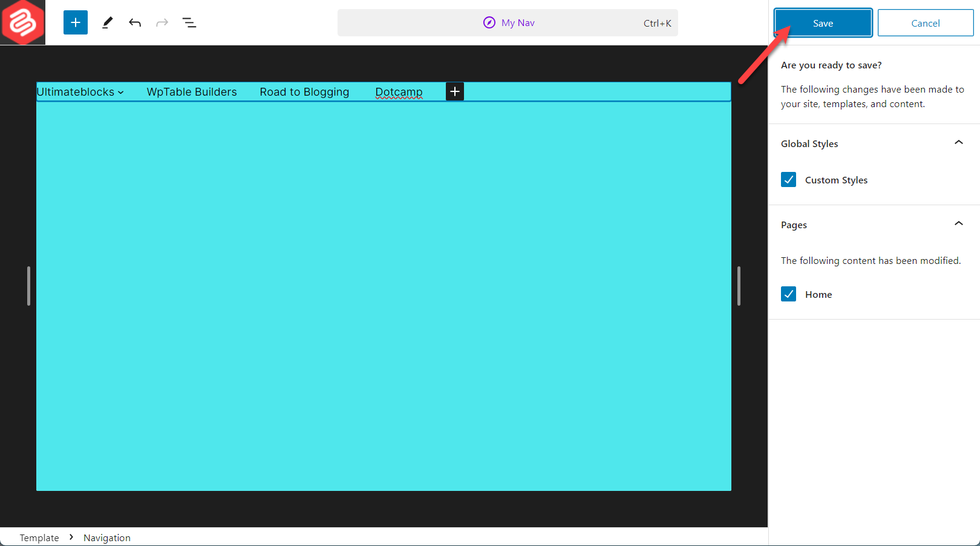Collapse the Global Styles section
The image size is (980, 546).
958,142
